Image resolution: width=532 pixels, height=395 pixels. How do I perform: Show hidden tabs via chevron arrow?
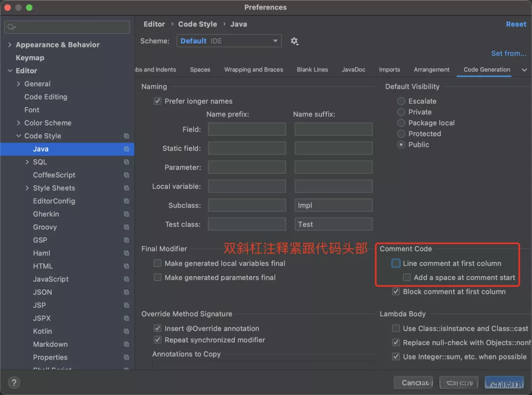[x=524, y=70]
